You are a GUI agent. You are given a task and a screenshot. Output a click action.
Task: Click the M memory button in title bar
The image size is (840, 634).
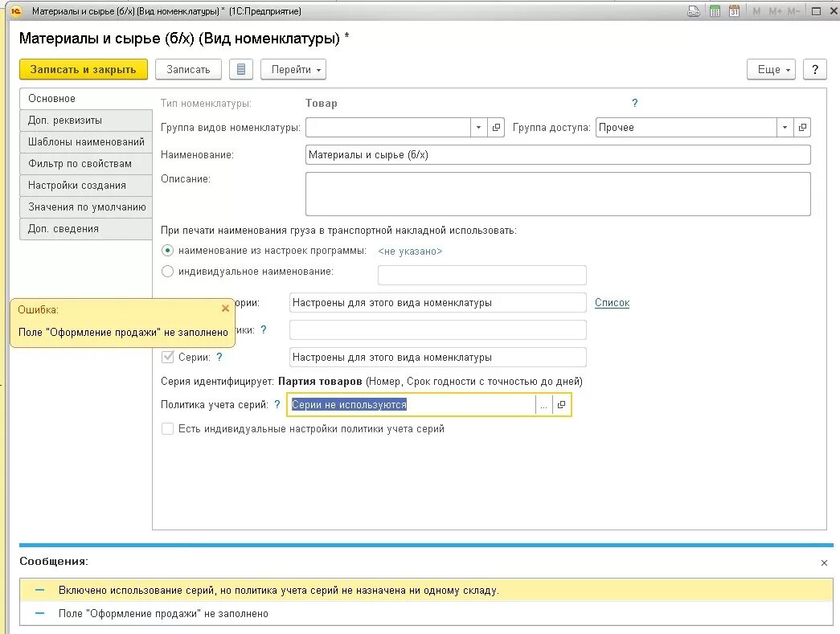pos(756,11)
